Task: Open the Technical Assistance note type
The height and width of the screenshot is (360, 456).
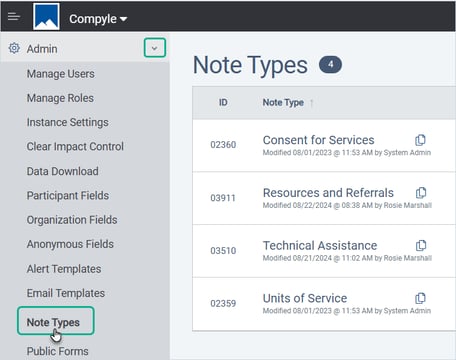Action: 320,245
